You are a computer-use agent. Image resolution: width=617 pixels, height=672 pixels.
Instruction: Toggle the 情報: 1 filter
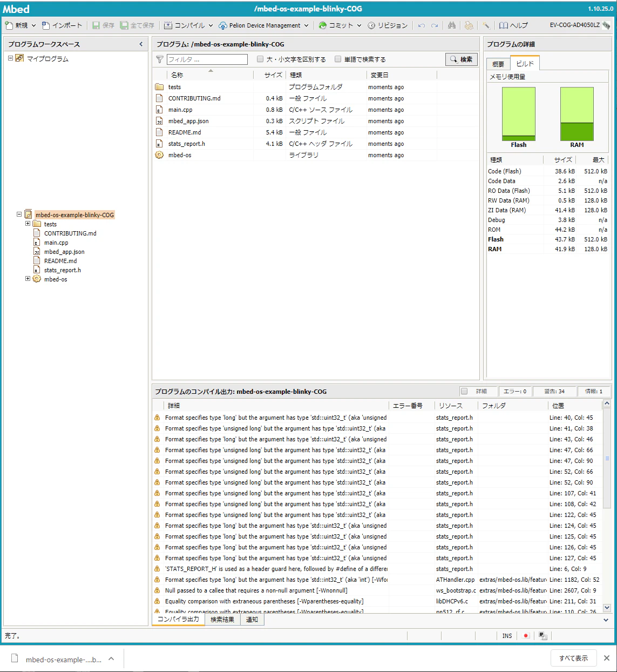(594, 391)
